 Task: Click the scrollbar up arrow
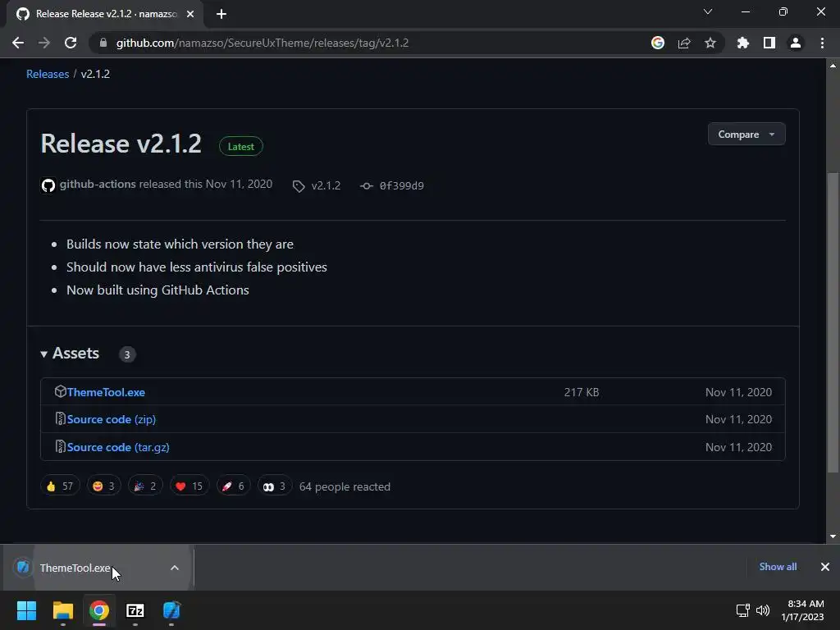pyautogui.click(x=833, y=66)
